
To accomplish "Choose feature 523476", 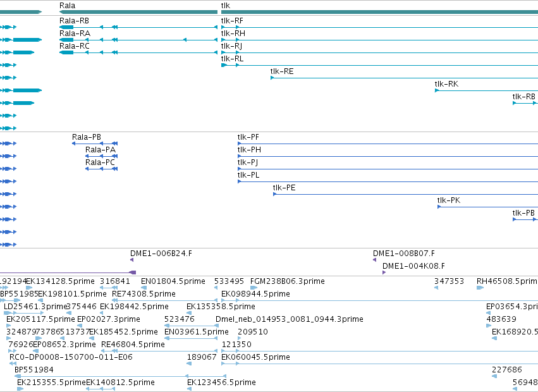I will [180, 319].
